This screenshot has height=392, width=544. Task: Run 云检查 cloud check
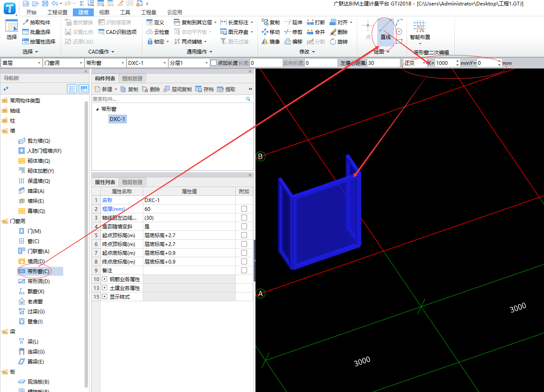tap(157, 32)
